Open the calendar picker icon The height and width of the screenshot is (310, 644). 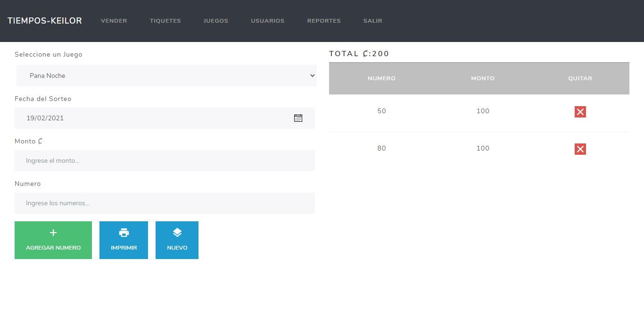(298, 118)
